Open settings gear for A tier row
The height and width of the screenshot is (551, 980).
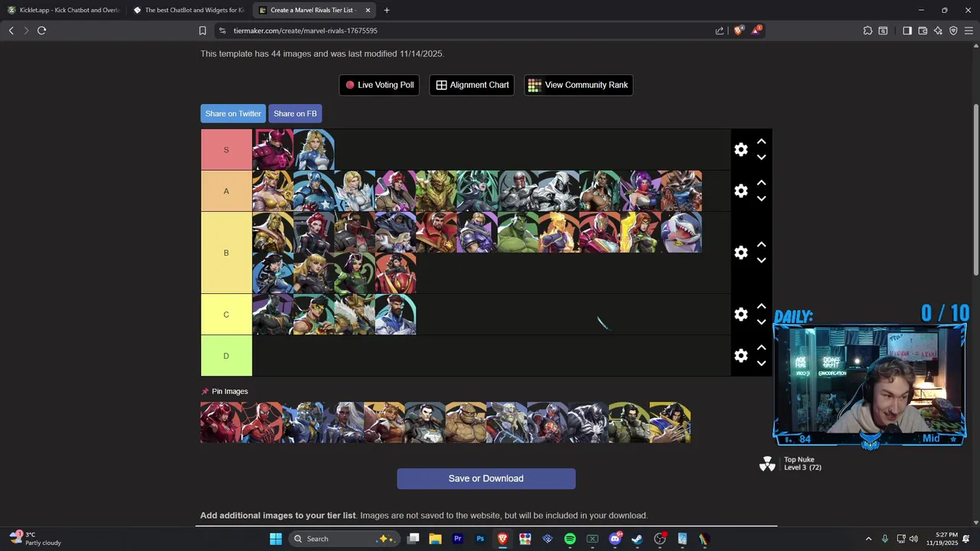740,191
